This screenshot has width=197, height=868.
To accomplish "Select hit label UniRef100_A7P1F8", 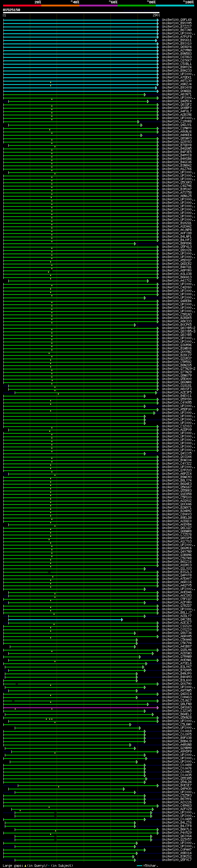I will (177, 37).
